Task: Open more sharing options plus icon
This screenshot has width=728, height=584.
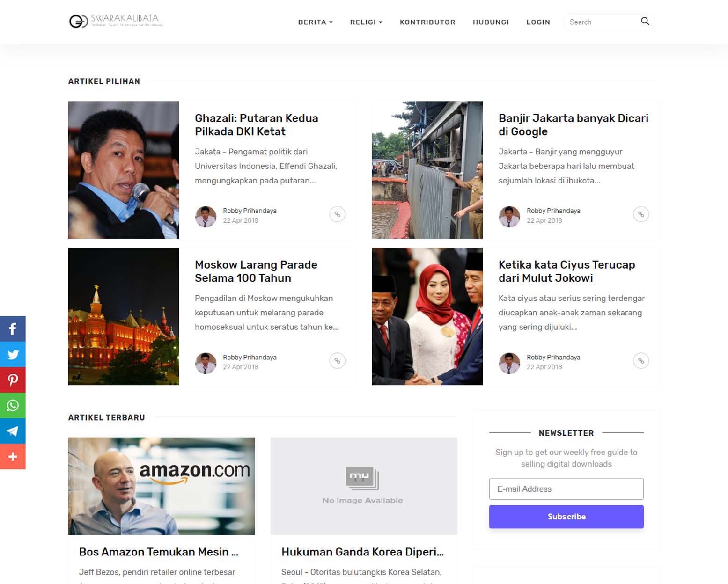Action: (x=13, y=457)
